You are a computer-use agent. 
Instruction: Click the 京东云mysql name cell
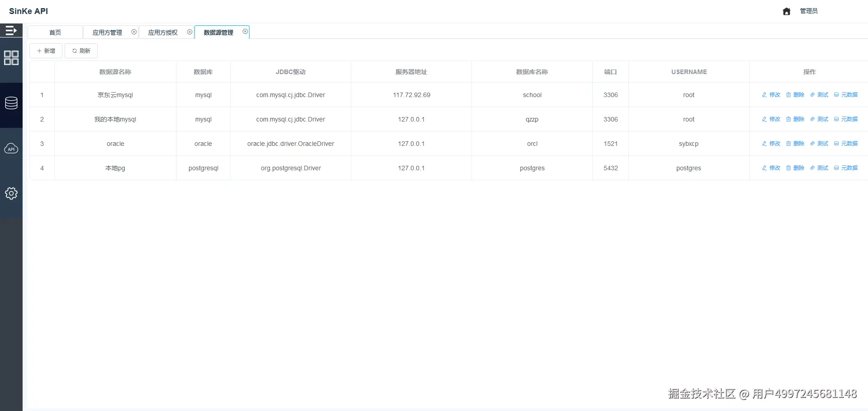coord(115,95)
